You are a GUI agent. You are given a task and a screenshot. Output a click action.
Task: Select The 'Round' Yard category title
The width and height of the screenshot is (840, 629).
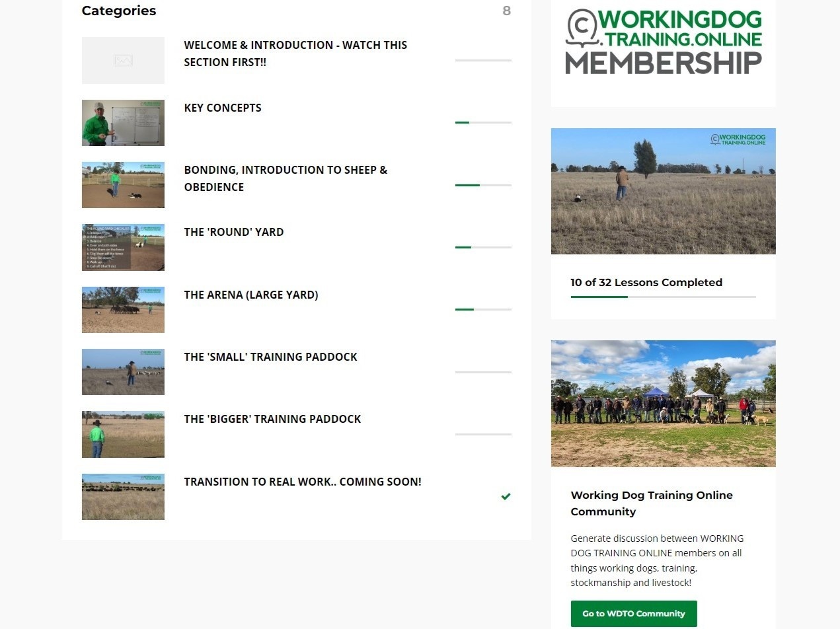tap(234, 232)
